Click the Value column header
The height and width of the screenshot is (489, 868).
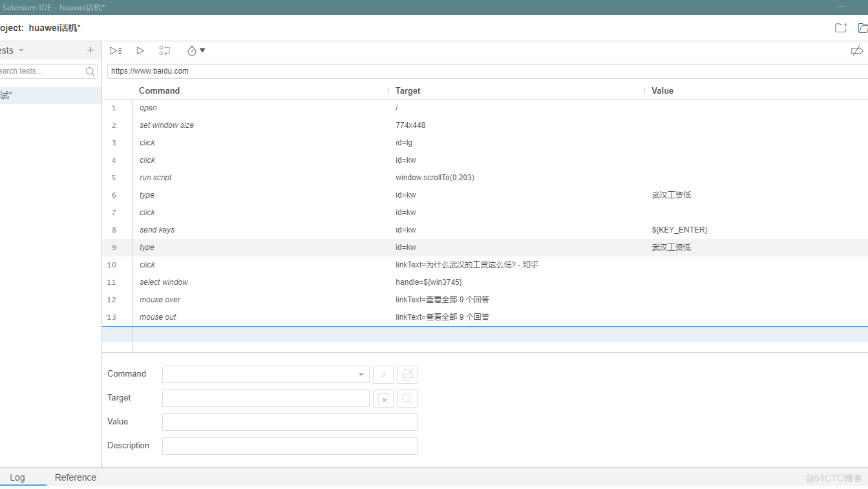coord(662,90)
